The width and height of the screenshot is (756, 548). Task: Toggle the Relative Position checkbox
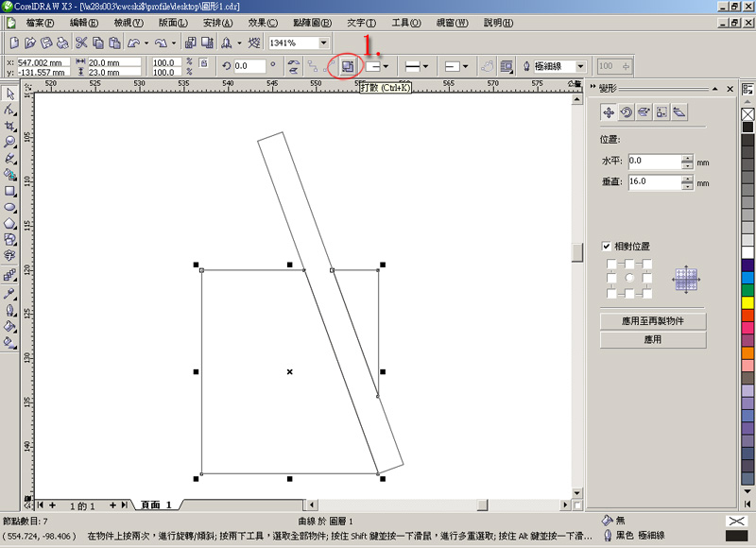[x=607, y=247]
